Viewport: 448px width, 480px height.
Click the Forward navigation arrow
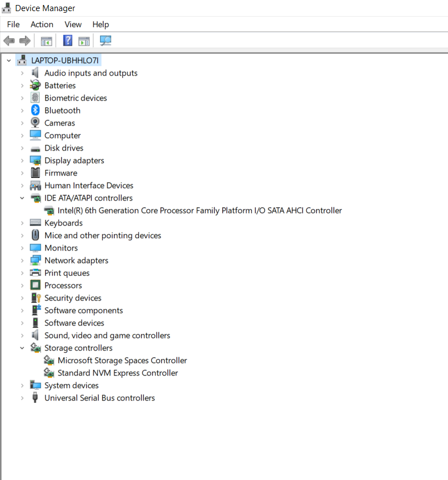pyautogui.click(x=24, y=40)
